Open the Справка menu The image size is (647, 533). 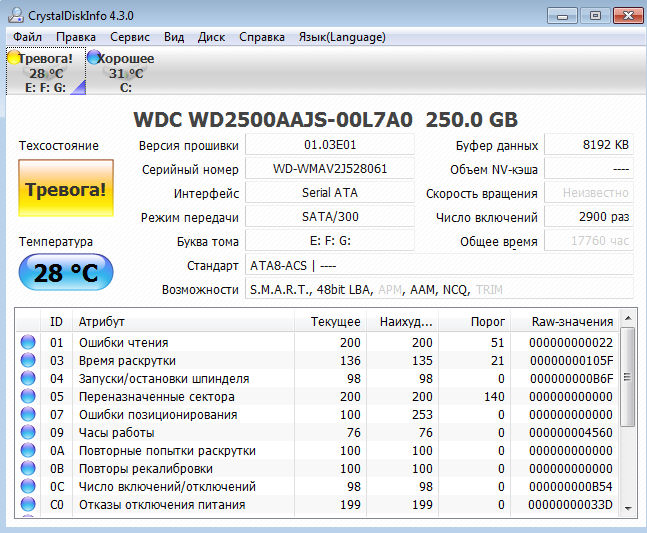coord(262,37)
